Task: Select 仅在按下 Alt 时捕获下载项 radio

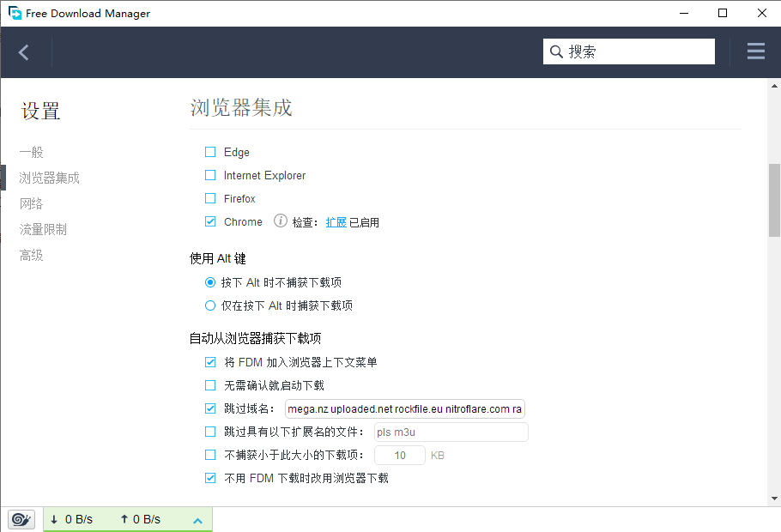Action: [210, 305]
